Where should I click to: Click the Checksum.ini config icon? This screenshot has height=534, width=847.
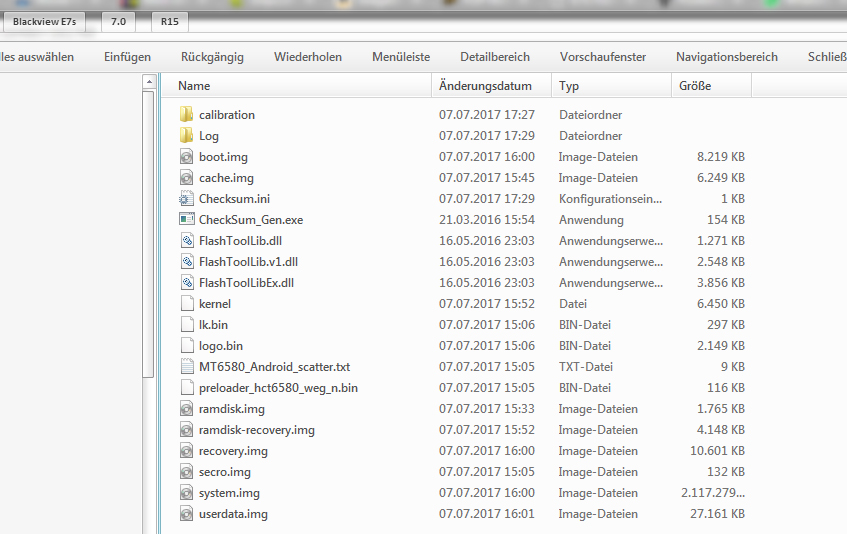click(x=186, y=199)
